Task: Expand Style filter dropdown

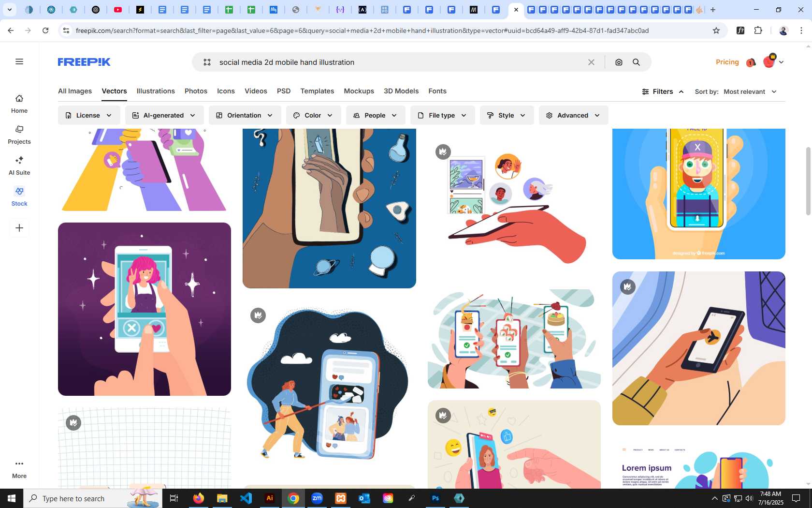Action: click(507, 115)
